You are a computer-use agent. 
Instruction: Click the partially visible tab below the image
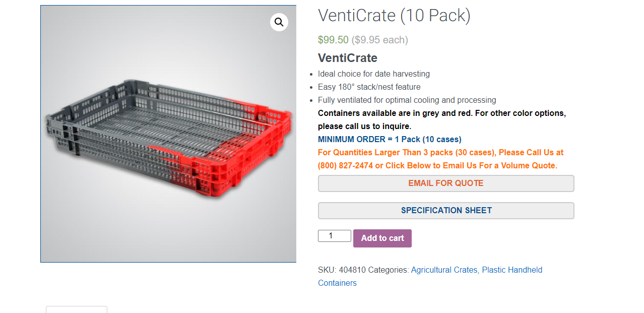tap(77, 309)
